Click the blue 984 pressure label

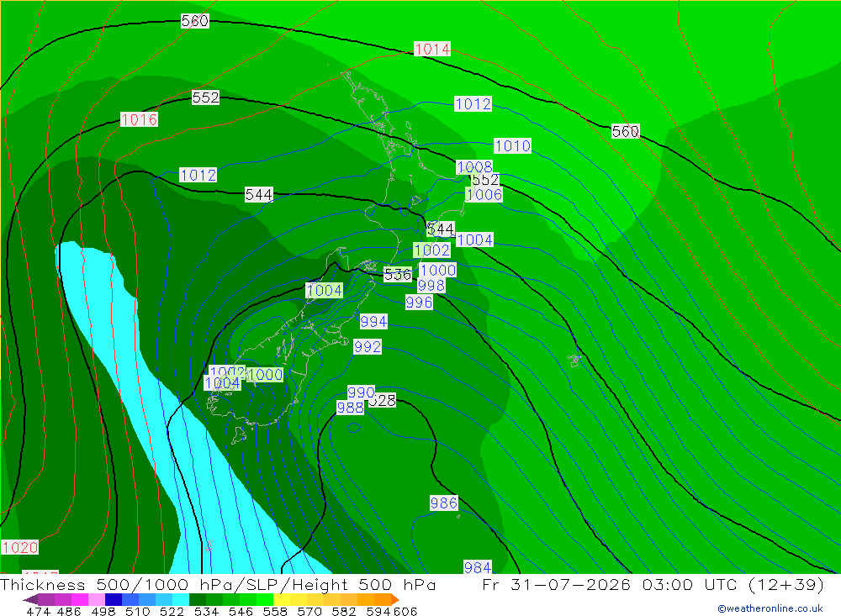click(x=478, y=568)
